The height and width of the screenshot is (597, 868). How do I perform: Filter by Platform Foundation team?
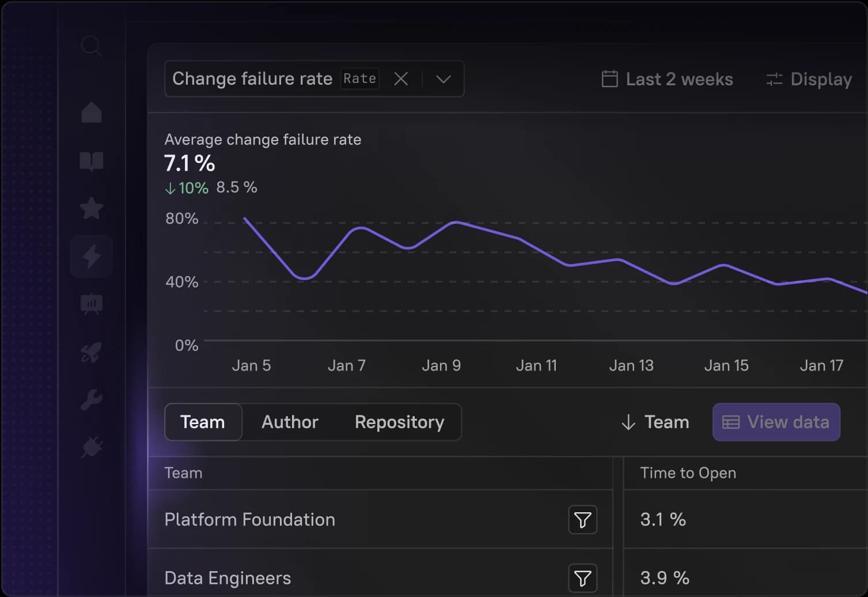coord(582,520)
